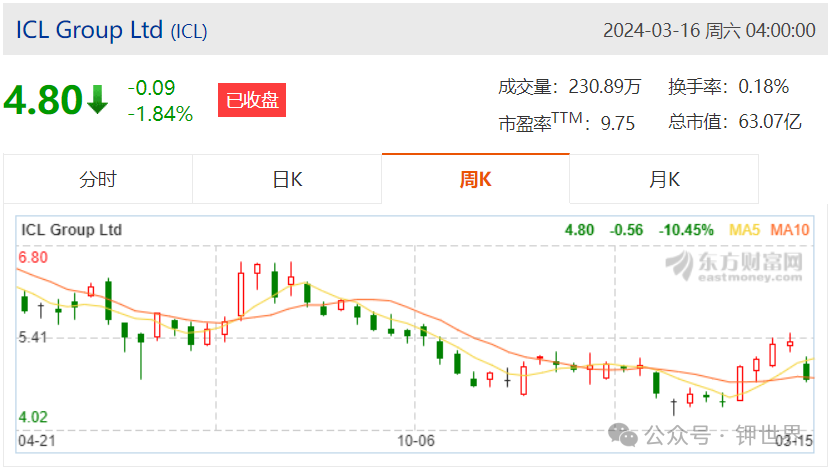Click the 总市值 63.07亿 value
The width and height of the screenshot is (829, 468).
770,122
